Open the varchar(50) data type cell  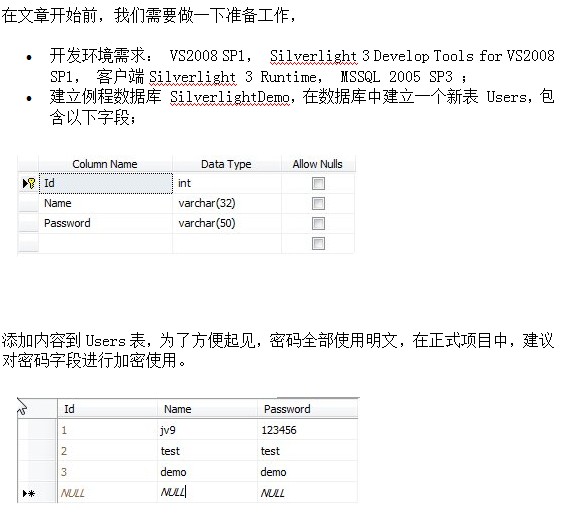(227, 223)
